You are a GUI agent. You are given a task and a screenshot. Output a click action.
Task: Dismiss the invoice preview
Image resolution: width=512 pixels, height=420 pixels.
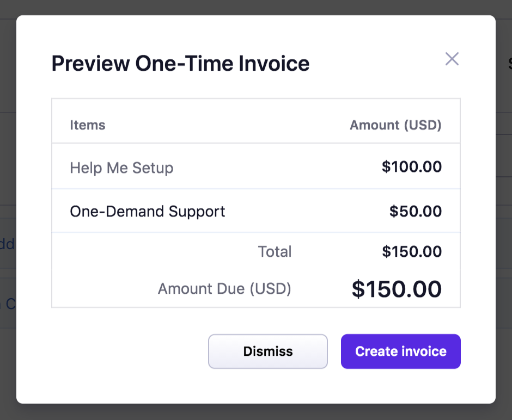[x=267, y=351]
